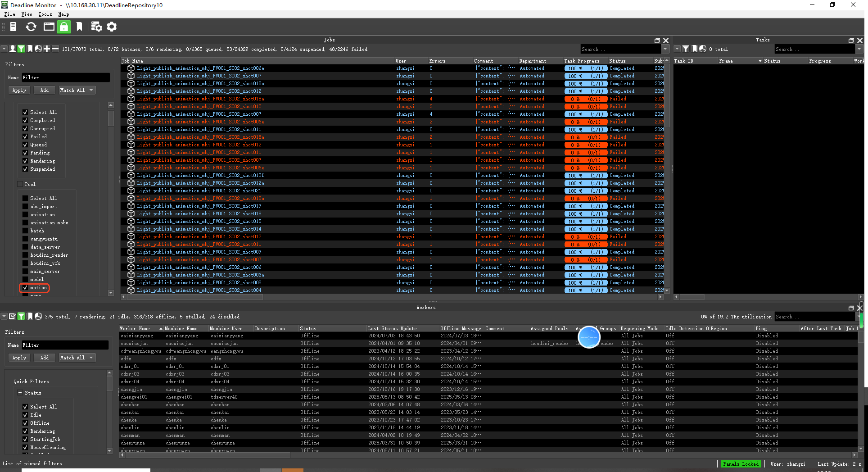This screenshot has width=868, height=472.
Task: Toggle the green filter funnel in Jobs panel
Action: click(x=21, y=49)
